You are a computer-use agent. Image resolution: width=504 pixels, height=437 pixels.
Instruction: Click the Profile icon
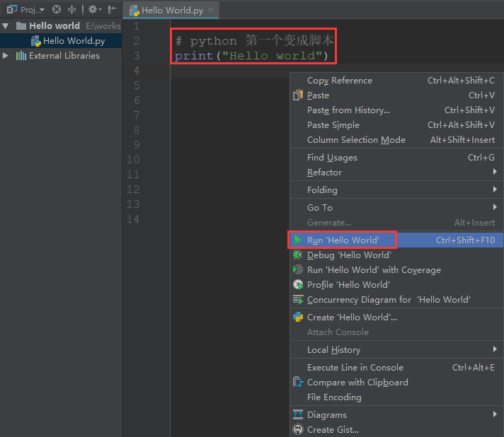[298, 284]
